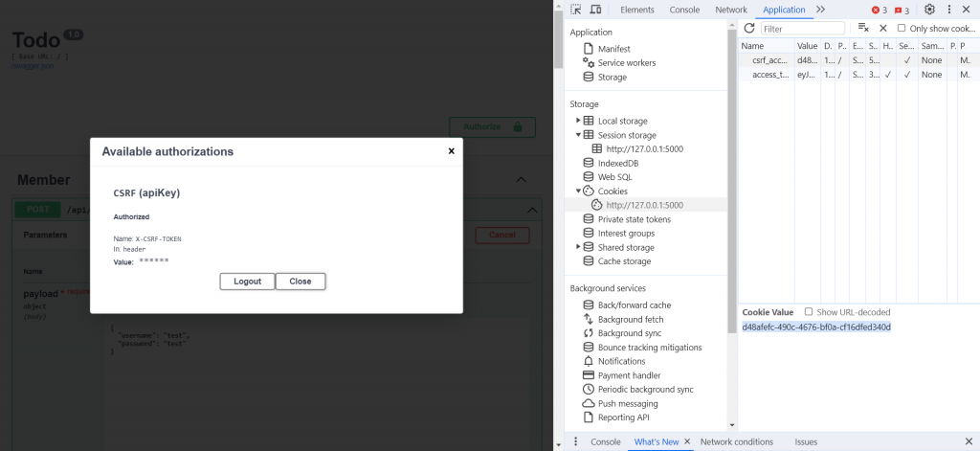Screen dimensions: 980x451
Task: Open Storage under Application section
Action: tap(612, 77)
